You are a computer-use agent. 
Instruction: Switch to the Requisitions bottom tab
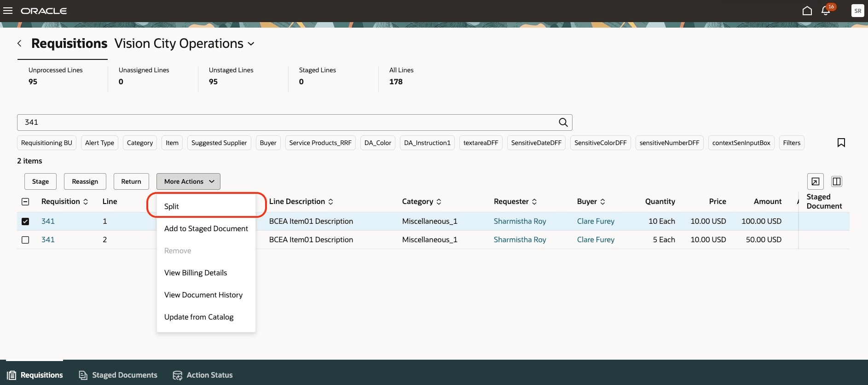click(x=35, y=375)
